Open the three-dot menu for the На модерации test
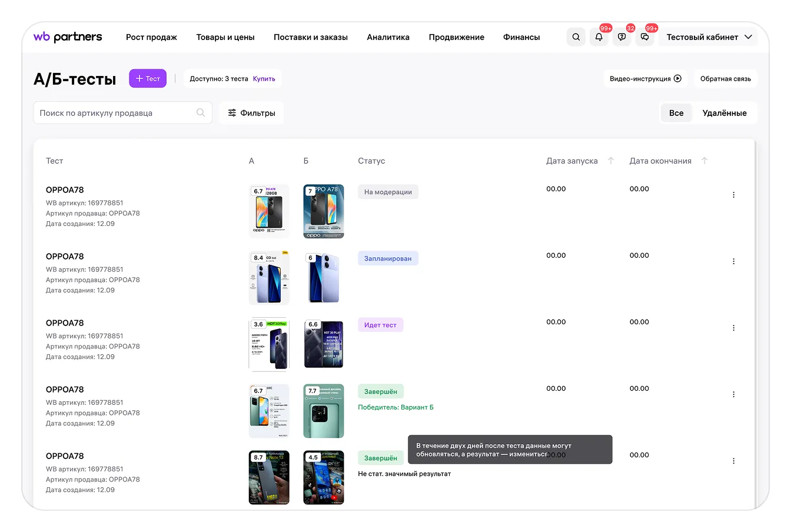 [x=733, y=195]
